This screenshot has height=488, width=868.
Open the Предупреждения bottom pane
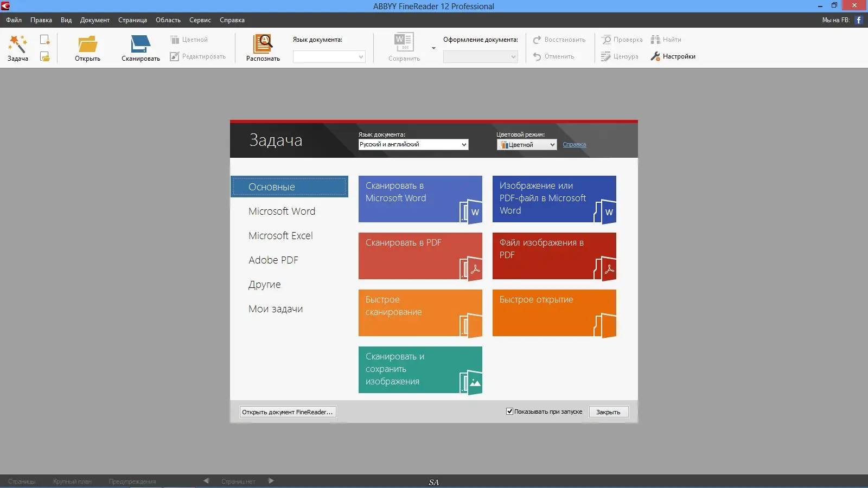tap(132, 481)
